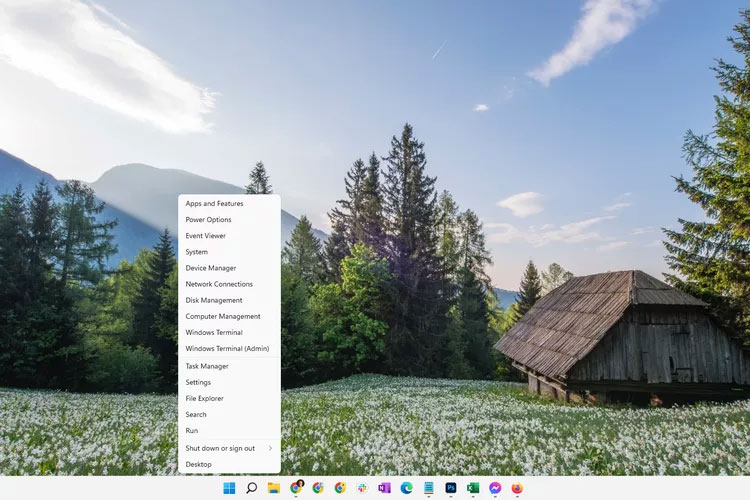This screenshot has width=750, height=500.
Task: Open Event Viewer from the menu
Action: click(x=229, y=236)
